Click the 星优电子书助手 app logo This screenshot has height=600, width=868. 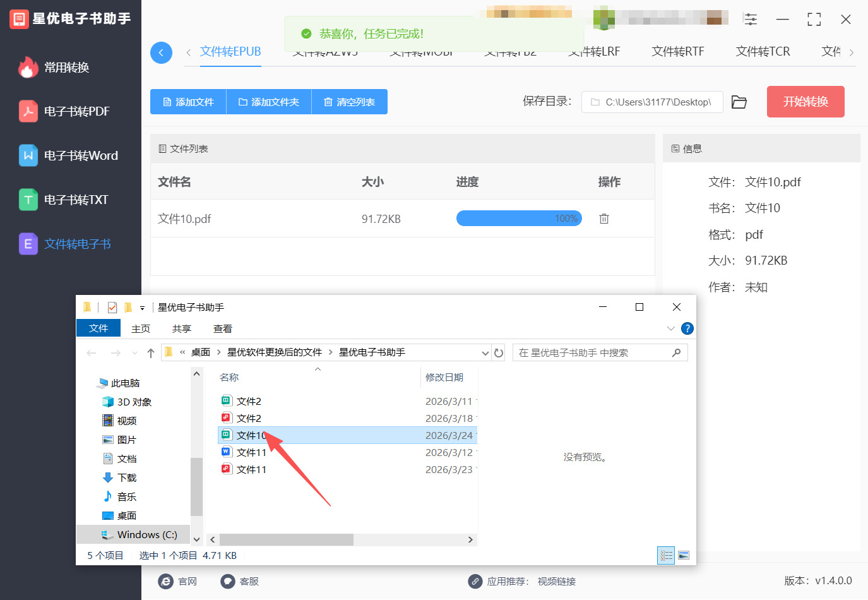coord(19,19)
